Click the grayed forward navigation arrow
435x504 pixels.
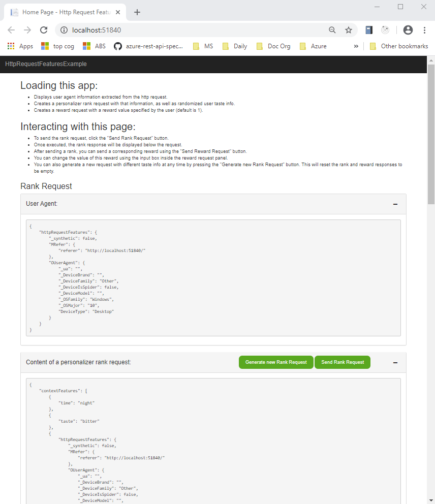click(26, 30)
